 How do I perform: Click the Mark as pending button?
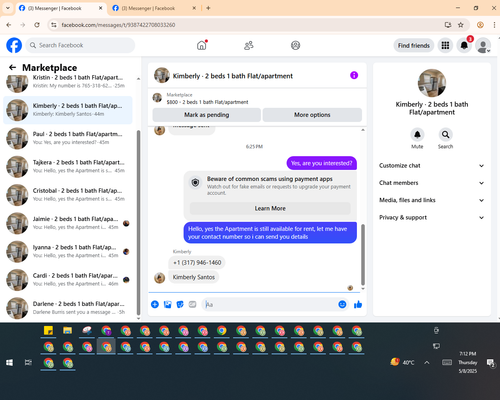[207, 115]
